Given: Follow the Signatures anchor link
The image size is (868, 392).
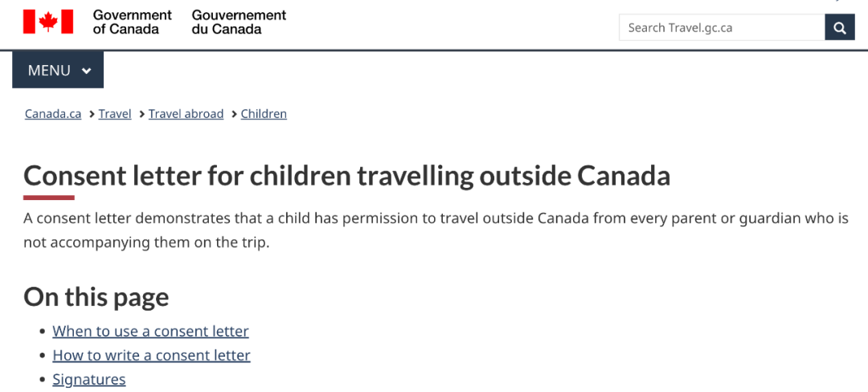Looking at the screenshot, I should pos(89,379).
